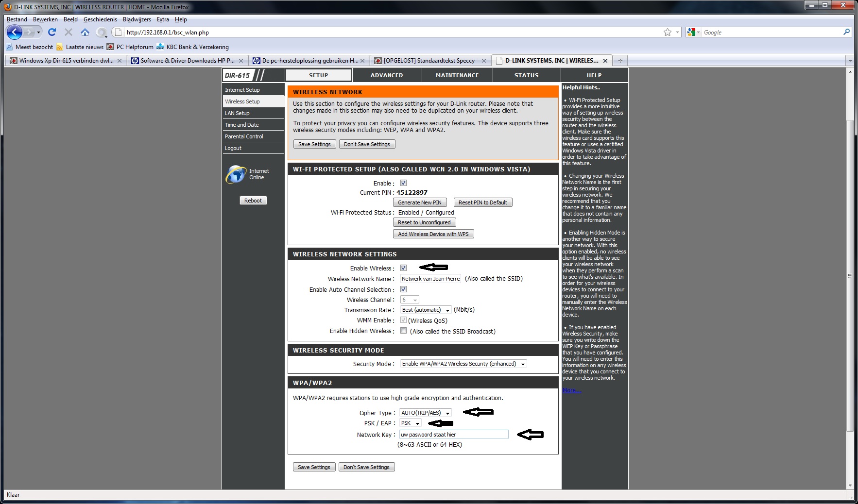The height and width of the screenshot is (504, 858).
Task: Click the DIR-615 router logo
Action: (244, 75)
